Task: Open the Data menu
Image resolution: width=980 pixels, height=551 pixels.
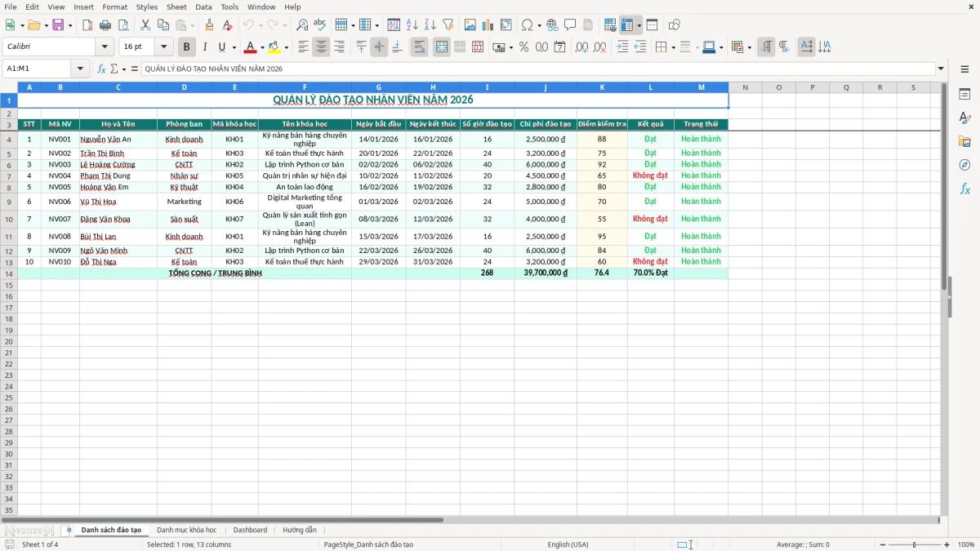Action: click(x=203, y=7)
